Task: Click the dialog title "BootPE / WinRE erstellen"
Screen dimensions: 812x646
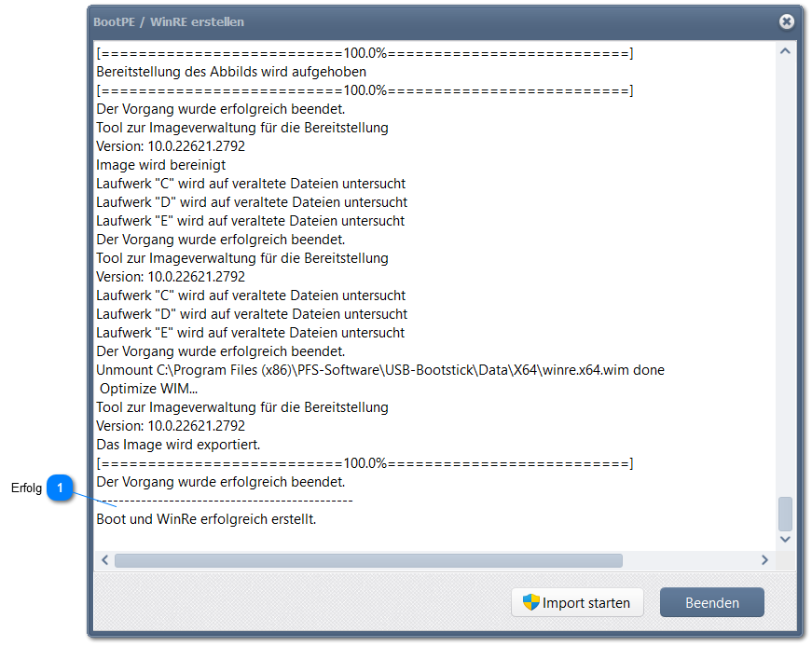Action: point(169,21)
